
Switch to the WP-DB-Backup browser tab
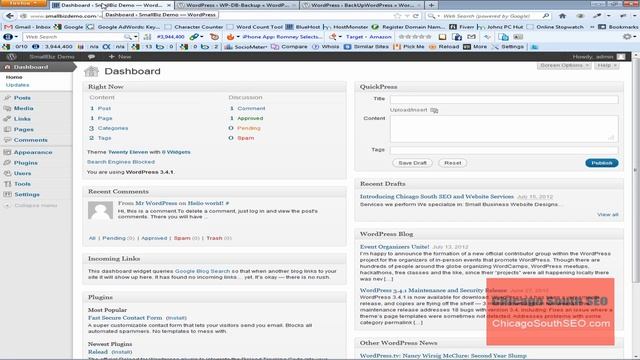[x=238, y=5]
